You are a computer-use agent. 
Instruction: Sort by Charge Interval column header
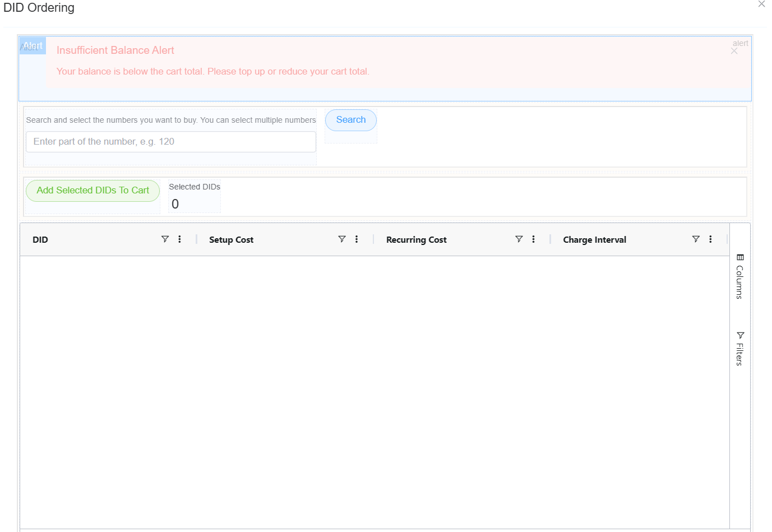coord(594,240)
